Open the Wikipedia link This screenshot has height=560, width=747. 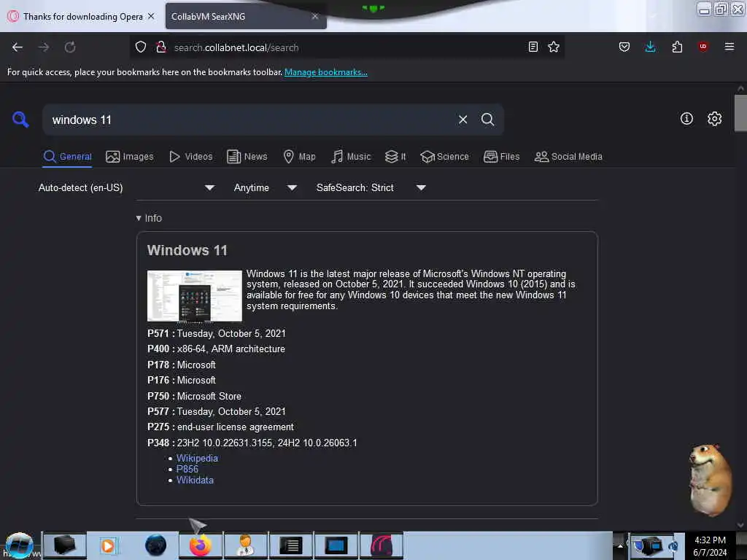(x=197, y=458)
